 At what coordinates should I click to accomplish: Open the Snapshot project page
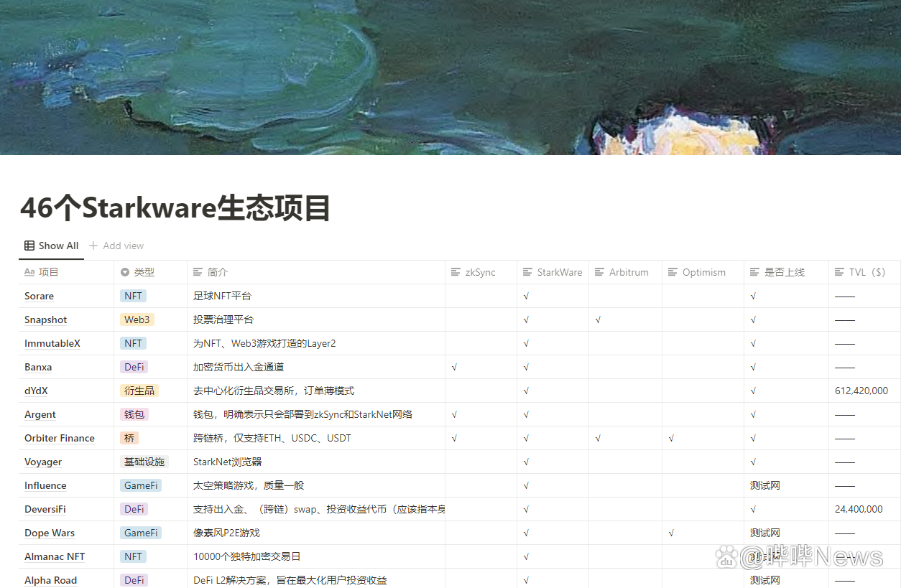(x=45, y=319)
